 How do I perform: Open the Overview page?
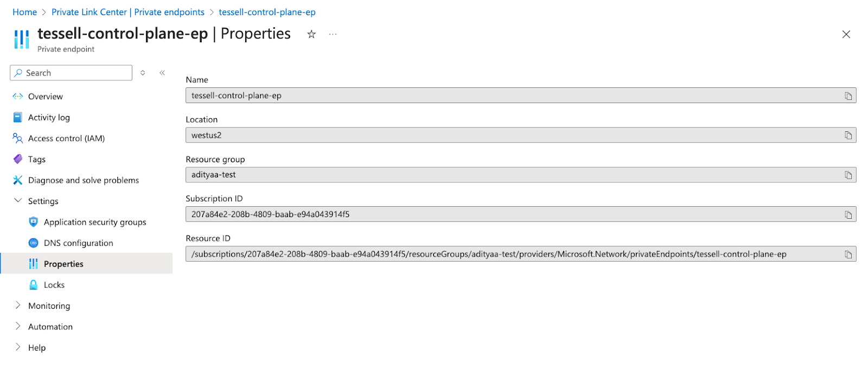pos(46,97)
